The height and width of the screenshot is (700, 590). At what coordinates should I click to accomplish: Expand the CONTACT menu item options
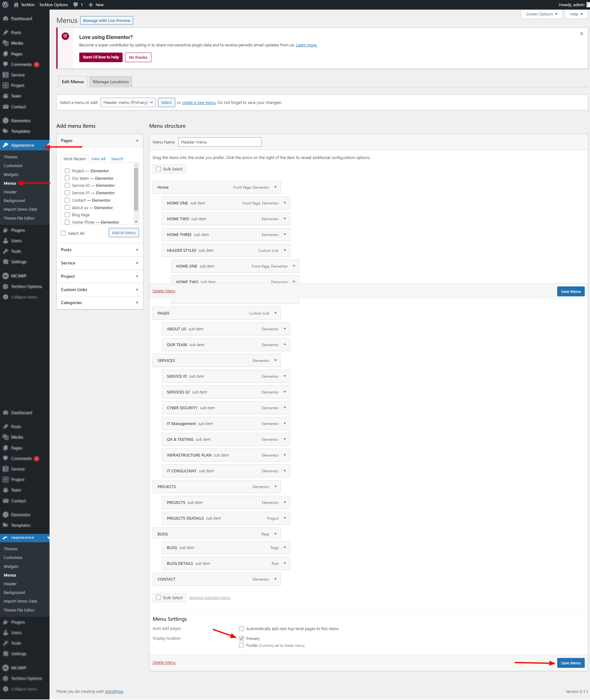point(275,579)
